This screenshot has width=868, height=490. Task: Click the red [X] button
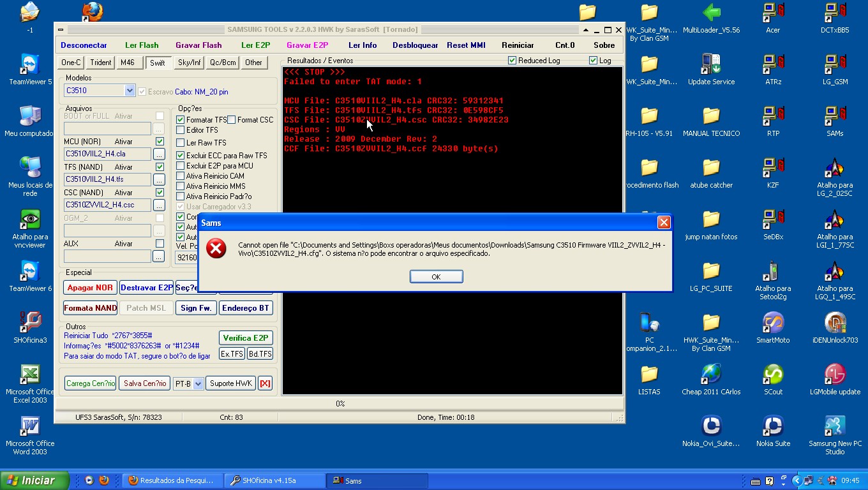[x=265, y=383]
